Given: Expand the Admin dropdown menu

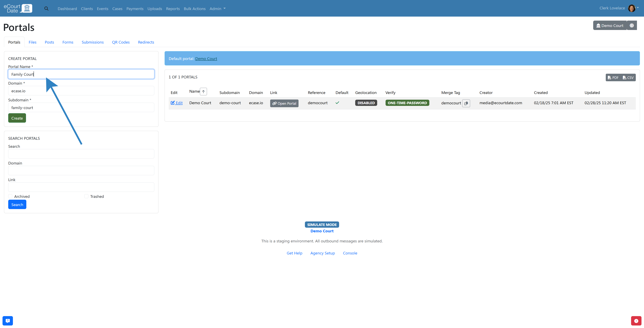Looking at the screenshot, I should [218, 9].
